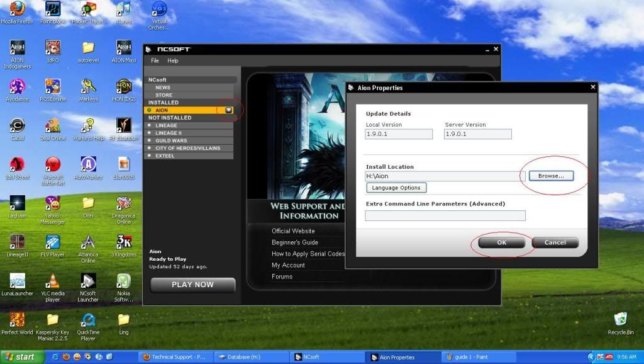
Task: Switch to guide 1 - Paint taskbar window
Action: pos(479,357)
